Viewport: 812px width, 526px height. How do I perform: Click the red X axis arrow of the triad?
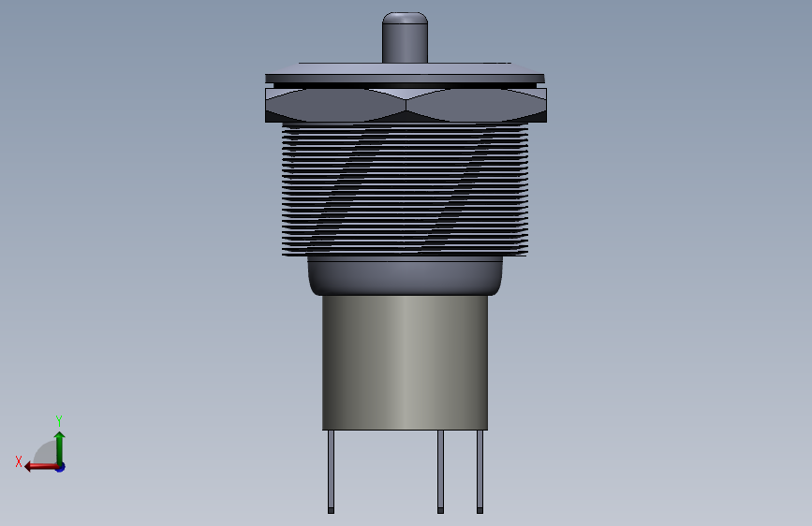point(40,467)
